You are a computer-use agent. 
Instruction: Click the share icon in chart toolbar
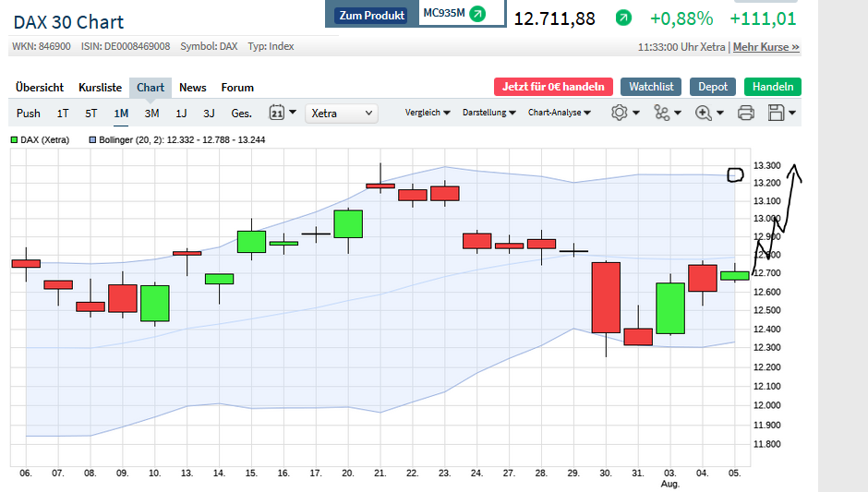pyautogui.click(x=661, y=113)
